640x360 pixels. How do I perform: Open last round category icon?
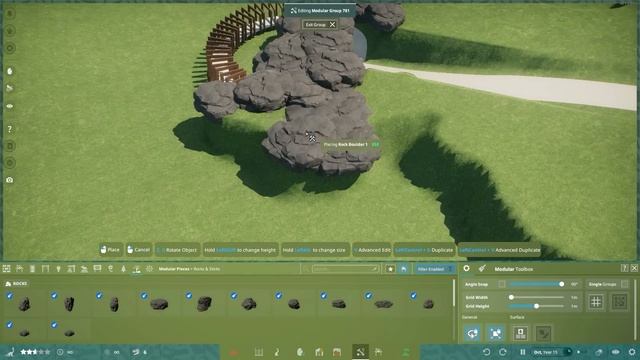point(149,269)
